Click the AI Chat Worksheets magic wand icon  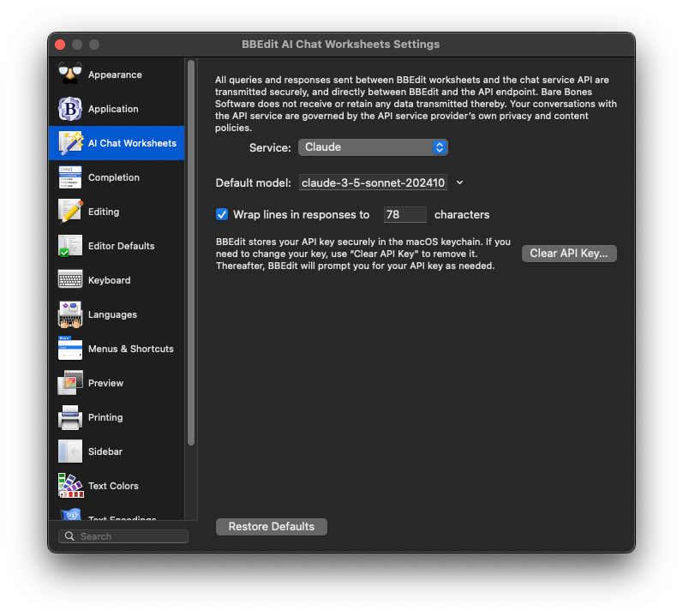click(70, 143)
